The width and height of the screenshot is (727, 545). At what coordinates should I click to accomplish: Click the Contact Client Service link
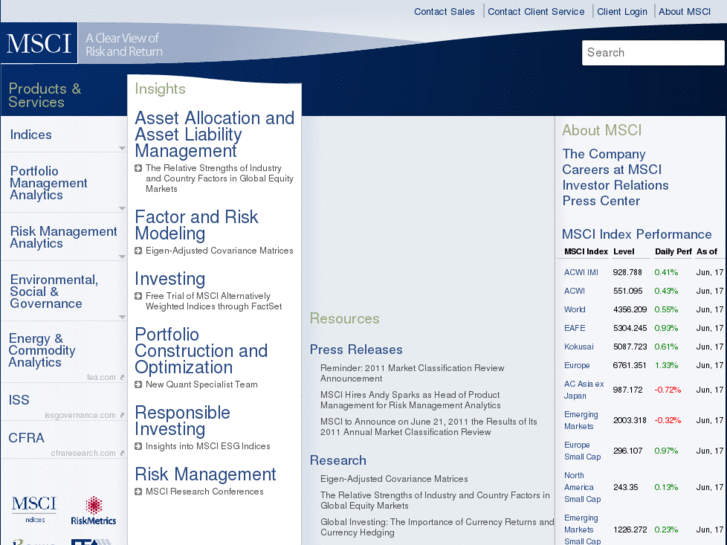point(536,12)
